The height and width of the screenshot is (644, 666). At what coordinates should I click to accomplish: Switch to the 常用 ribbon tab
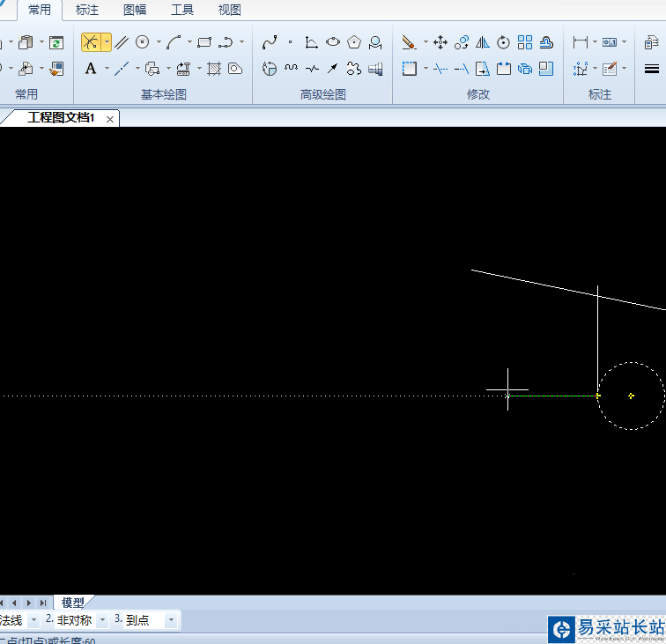point(40,10)
